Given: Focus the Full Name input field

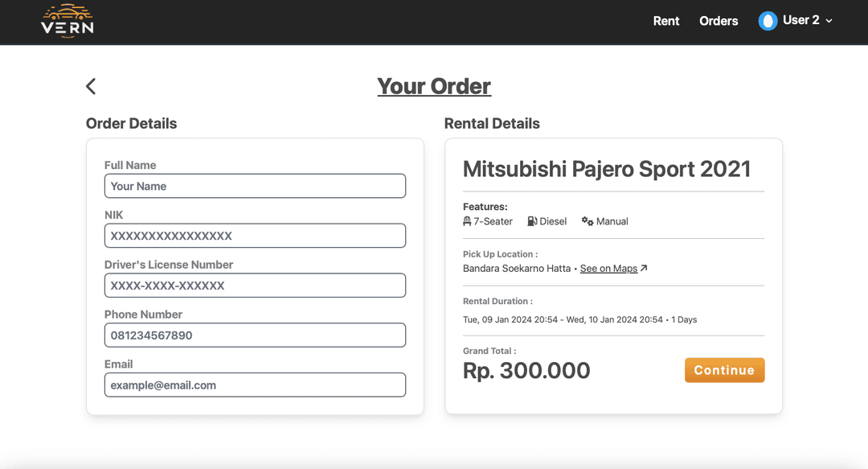Looking at the screenshot, I should point(255,186).
